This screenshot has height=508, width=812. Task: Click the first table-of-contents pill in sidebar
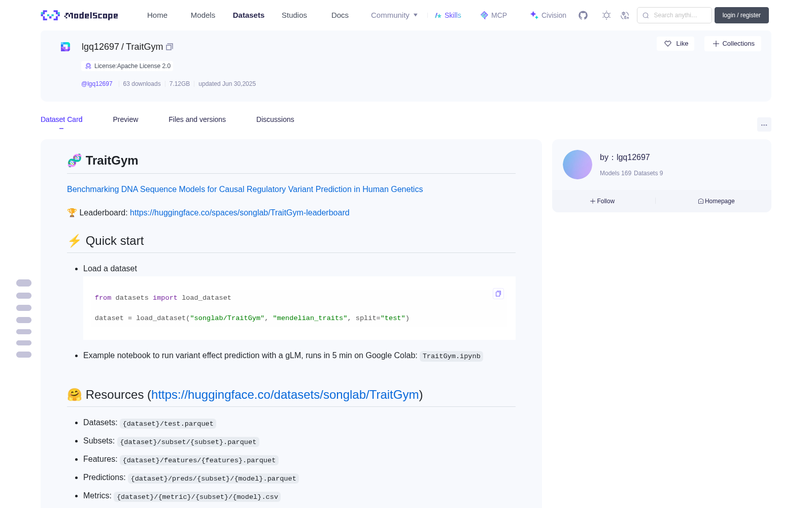pyautogui.click(x=24, y=283)
